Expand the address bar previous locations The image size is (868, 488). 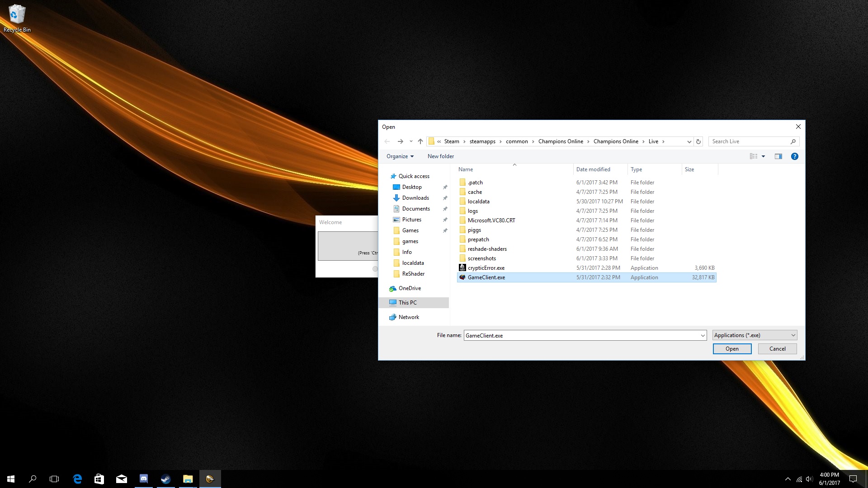click(689, 141)
